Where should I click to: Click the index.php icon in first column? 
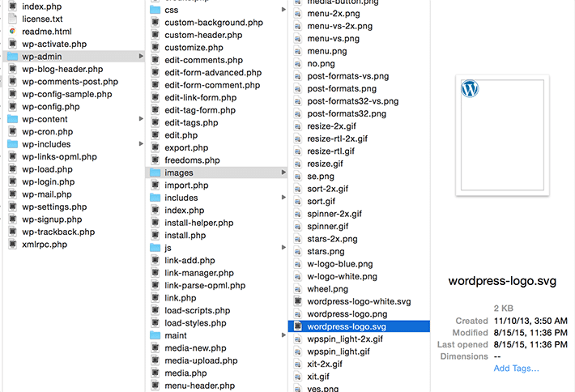pyautogui.click(x=13, y=6)
